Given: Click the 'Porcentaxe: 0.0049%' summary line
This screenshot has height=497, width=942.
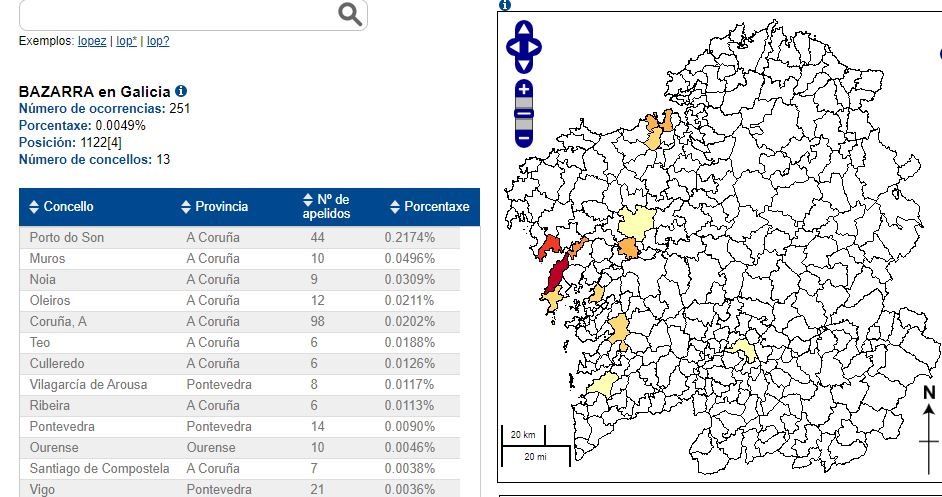Looking at the screenshot, I should 82,126.
